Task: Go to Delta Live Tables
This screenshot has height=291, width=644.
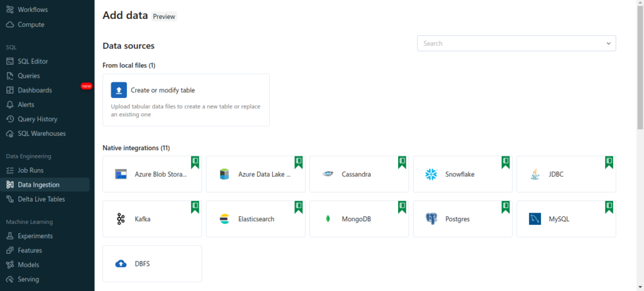Action: (x=41, y=199)
